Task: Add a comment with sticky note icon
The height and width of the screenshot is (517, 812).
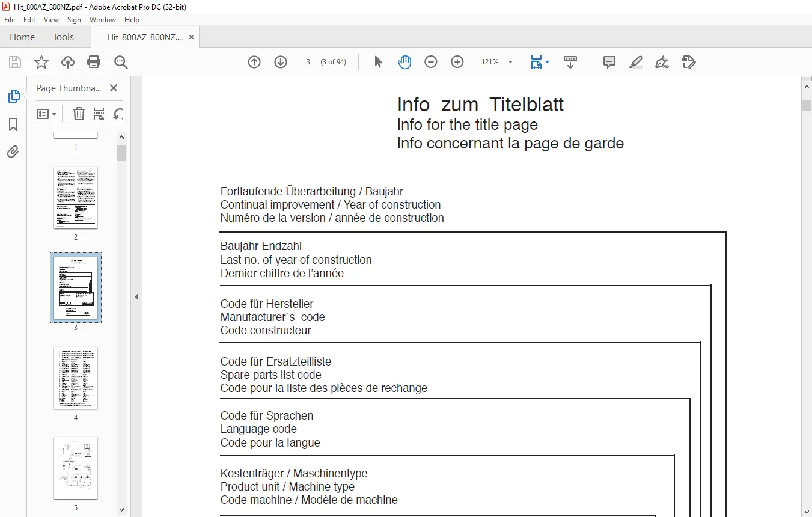Action: 609,62
